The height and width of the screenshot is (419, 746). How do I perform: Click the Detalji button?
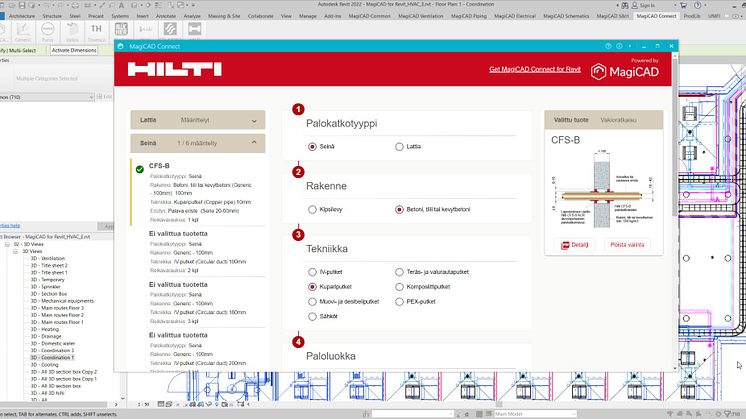tap(574, 245)
